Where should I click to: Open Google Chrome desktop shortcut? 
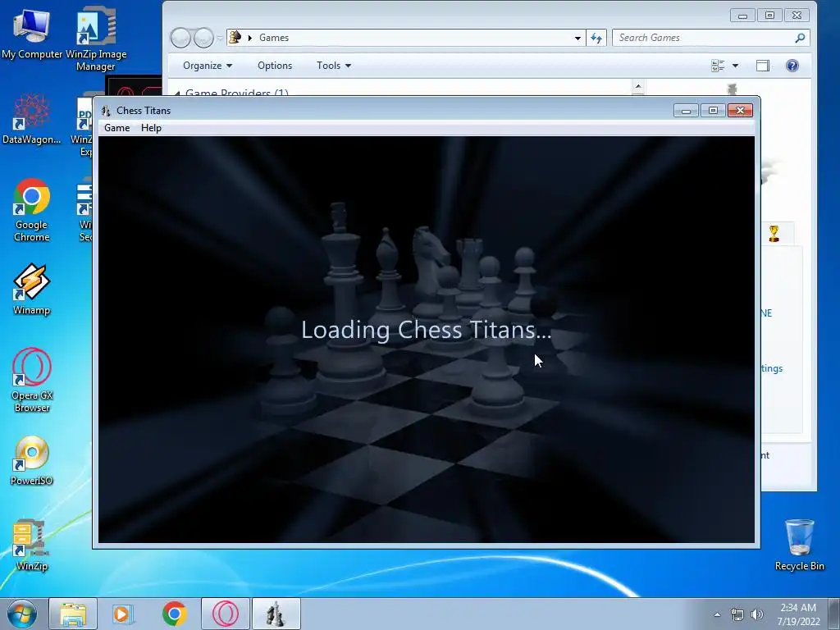pos(32,210)
